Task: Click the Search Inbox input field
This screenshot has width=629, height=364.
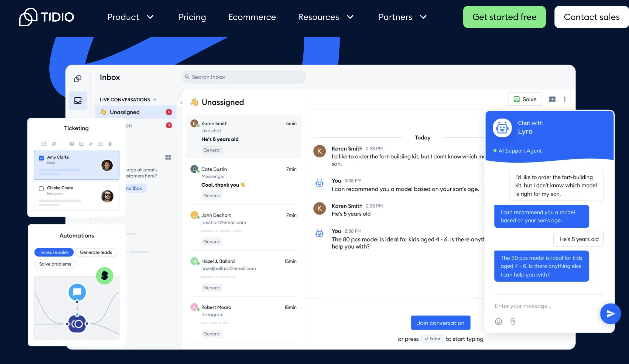Action: tap(243, 77)
